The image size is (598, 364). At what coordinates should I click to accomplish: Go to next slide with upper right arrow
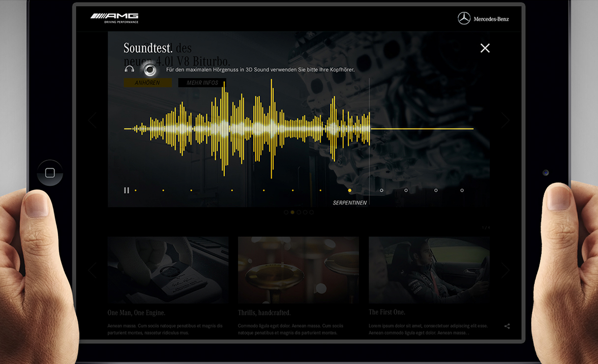tap(505, 120)
